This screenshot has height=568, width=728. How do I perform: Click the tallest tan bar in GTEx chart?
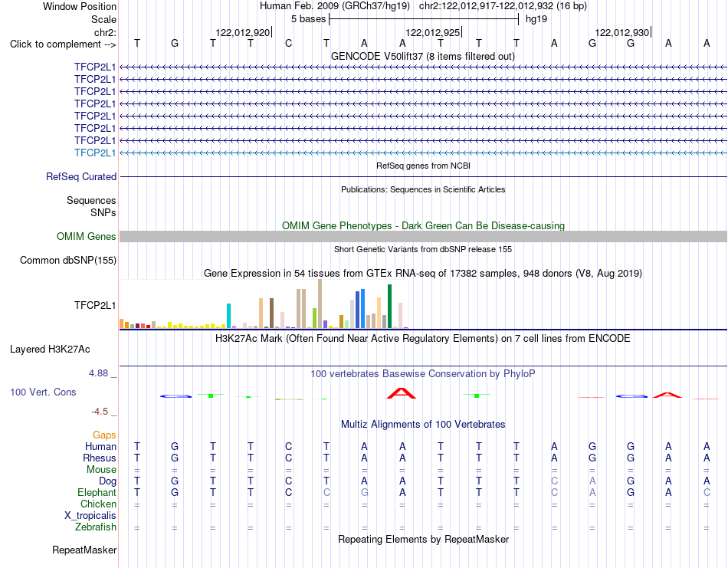(320, 304)
